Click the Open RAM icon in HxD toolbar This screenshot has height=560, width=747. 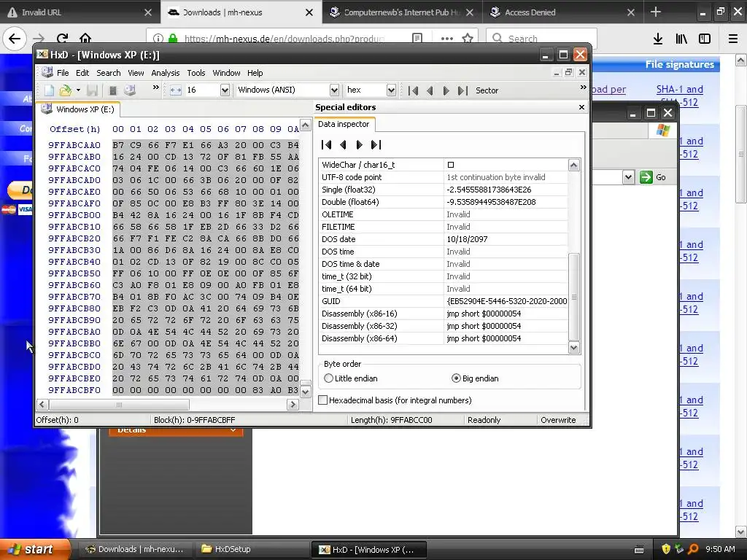point(113,90)
